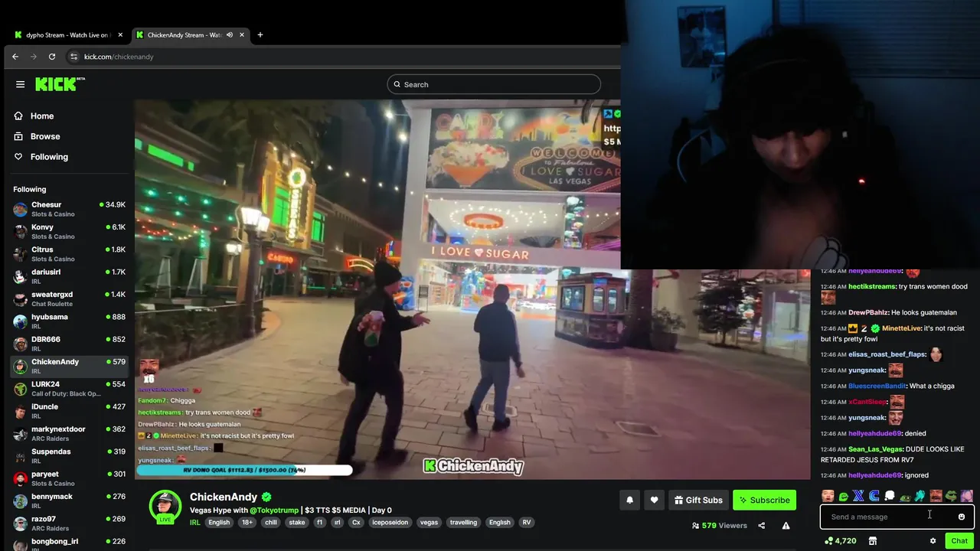Open bennymack channel in Following list
The image size is (980, 551).
pos(69,500)
